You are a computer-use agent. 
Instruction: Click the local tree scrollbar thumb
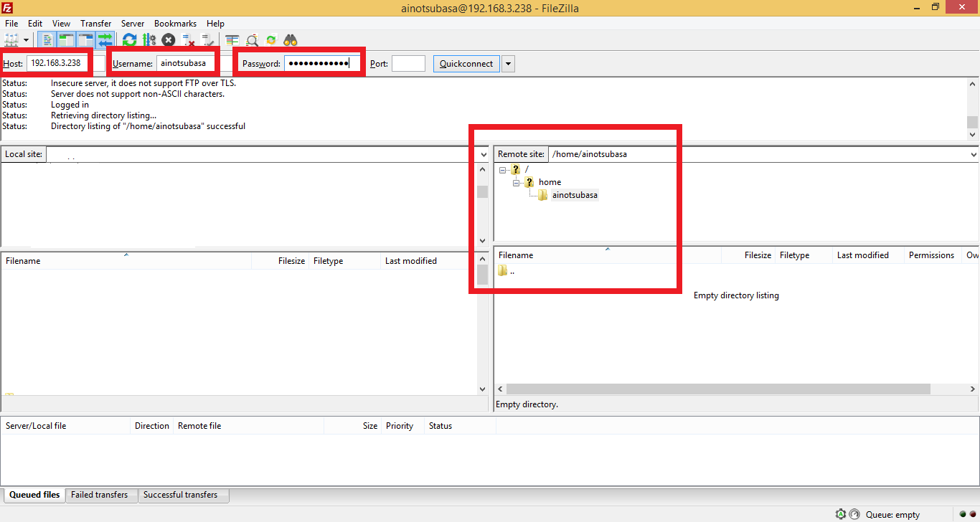point(482,191)
